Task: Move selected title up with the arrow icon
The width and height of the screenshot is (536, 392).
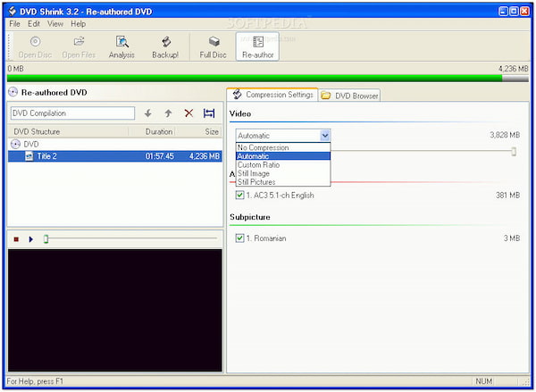Action: pos(168,113)
